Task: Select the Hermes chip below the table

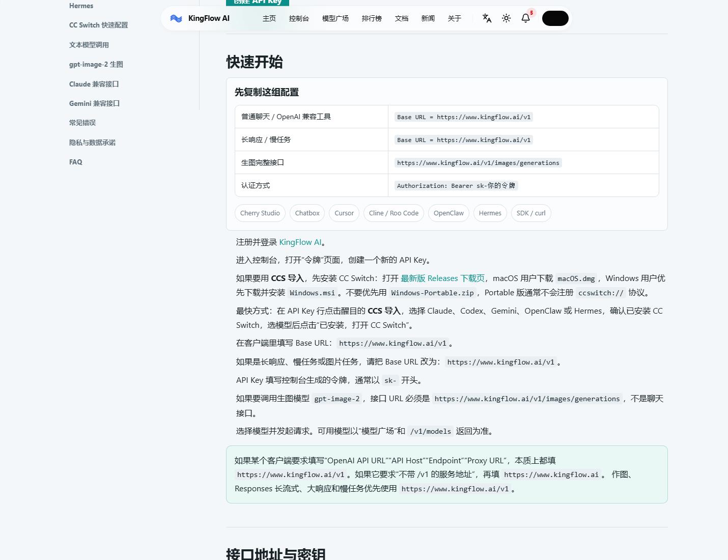Action: click(490, 213)
